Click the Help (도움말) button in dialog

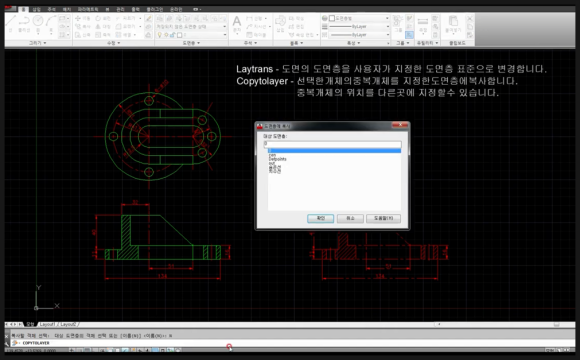pyautogui.click(x=383, y=219)
